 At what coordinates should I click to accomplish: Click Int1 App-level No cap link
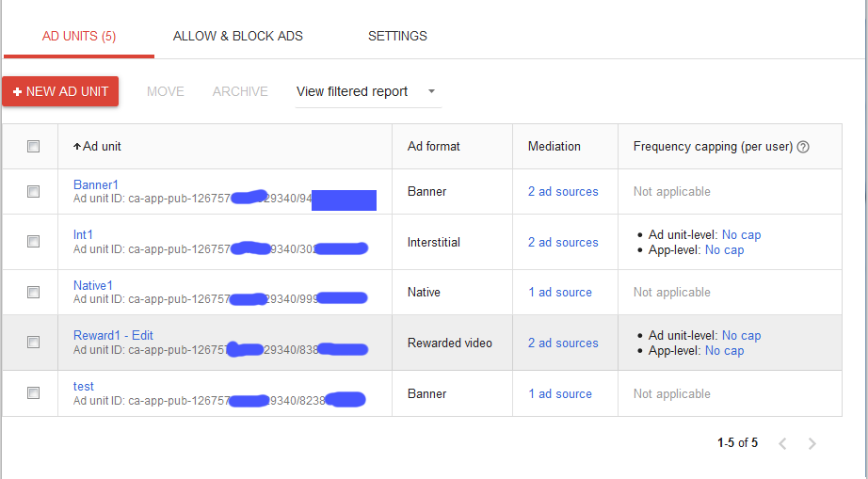[724, 249]
